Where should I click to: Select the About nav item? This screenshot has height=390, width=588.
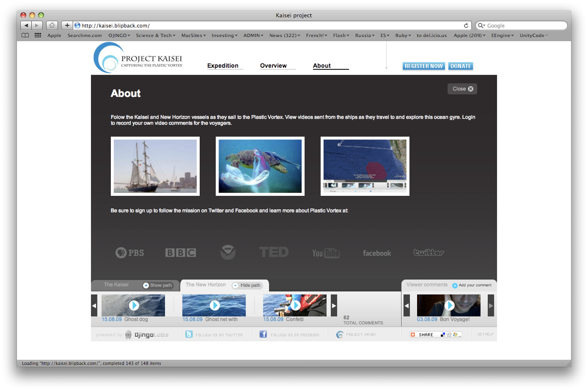click(x=322, y=66)
